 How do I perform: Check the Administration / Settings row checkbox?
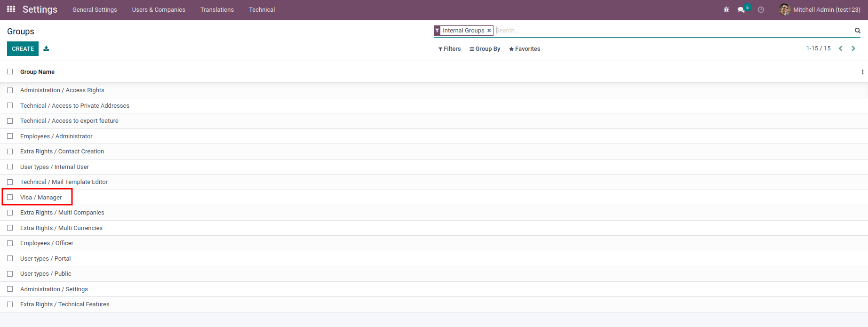pyautogui.click(x=10, y=289)
